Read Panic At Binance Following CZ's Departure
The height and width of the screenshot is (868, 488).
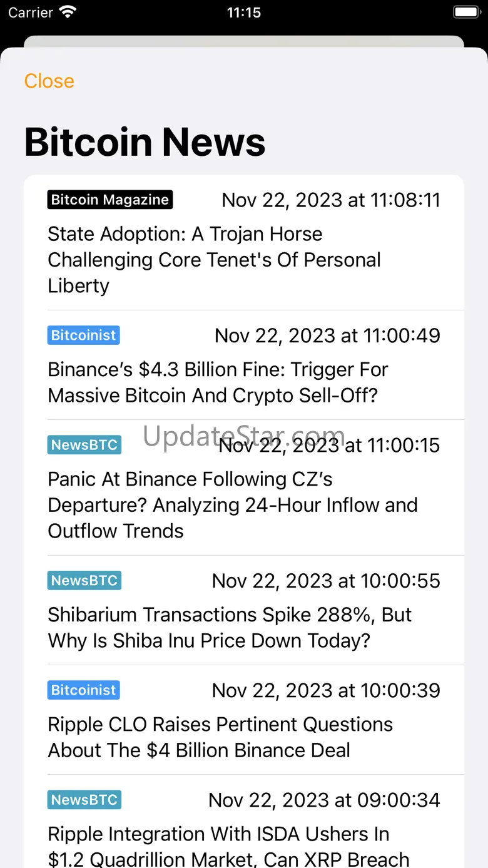click(x=232, y=505)
